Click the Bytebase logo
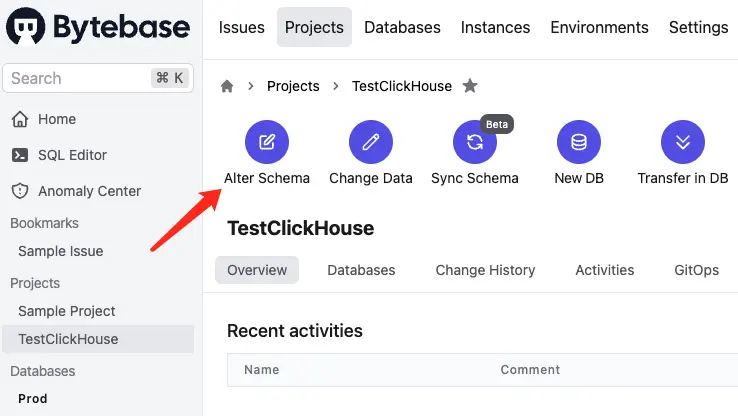The height and width of the screenshot is (416, 738). [x=98, y=26]
